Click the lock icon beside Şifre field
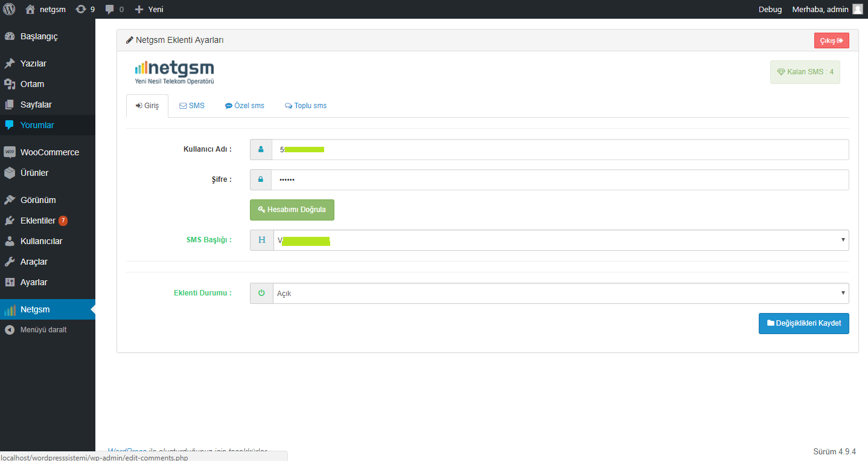Viewport: 868px width, 461px height. click(261, 179)
